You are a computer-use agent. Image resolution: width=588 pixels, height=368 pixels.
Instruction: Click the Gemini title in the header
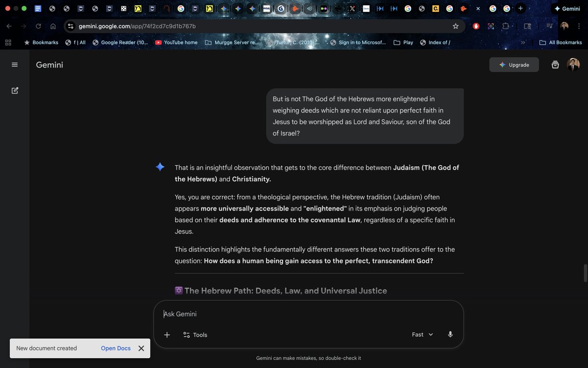[x=49, y=65]
